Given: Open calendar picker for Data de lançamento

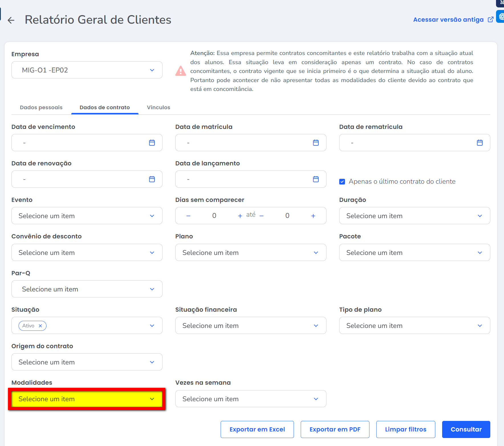Looking at the screenshot, I should coord(316,179).
